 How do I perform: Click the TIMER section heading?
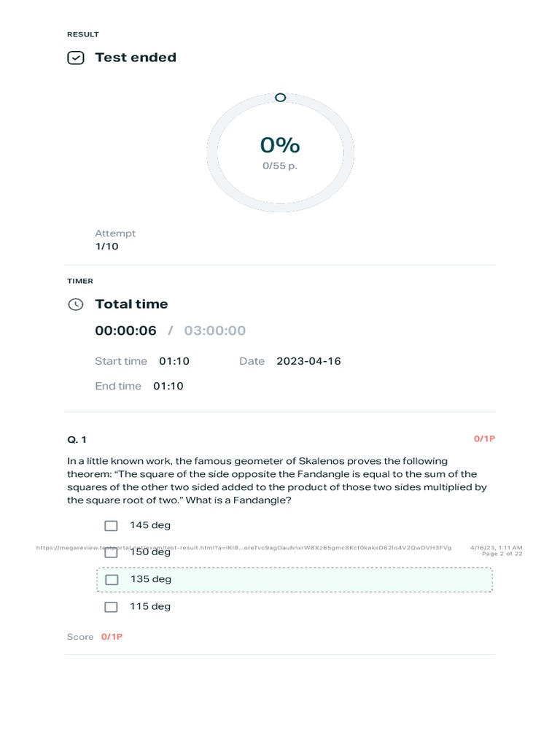[80, 281]
